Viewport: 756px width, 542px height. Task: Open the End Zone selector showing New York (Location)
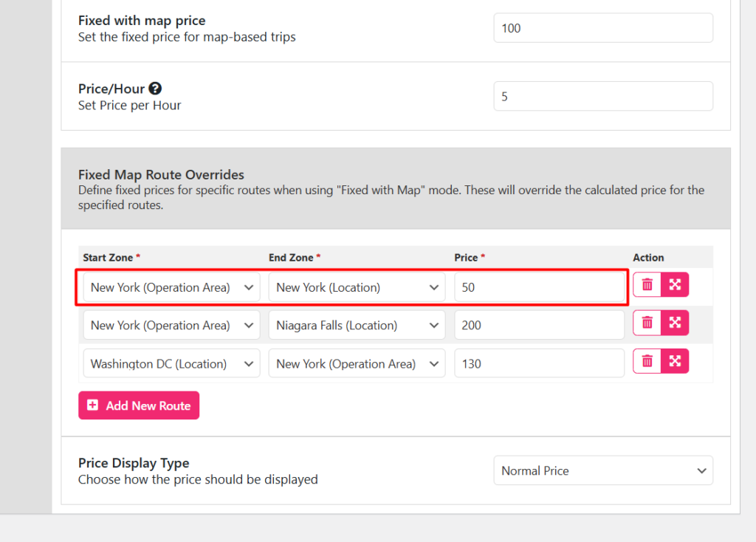[357, 287]
